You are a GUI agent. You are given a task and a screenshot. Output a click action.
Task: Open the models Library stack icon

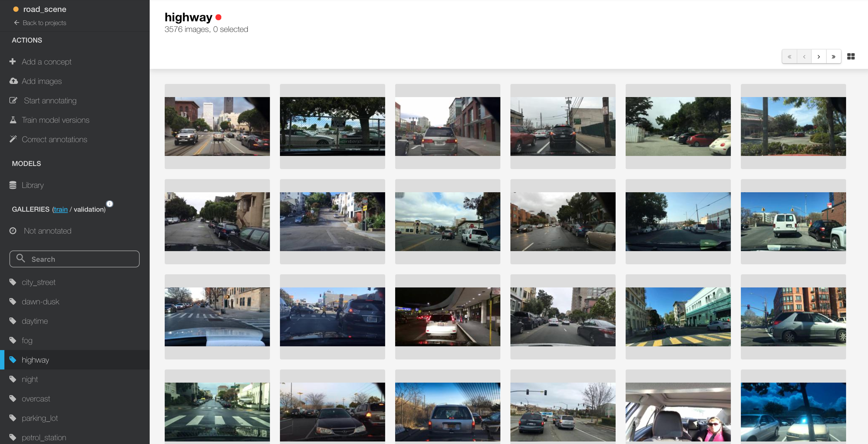[x=13, y=185]
